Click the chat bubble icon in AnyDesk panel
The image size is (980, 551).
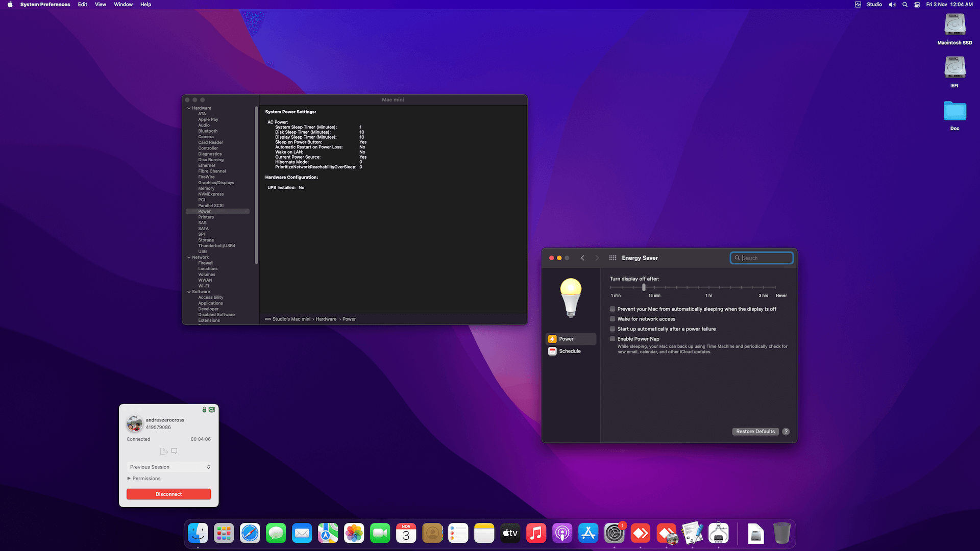(x=174, y=451)
